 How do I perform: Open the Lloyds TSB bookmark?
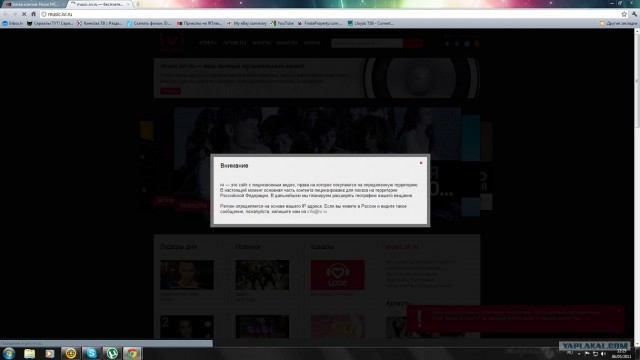click(x=371, y=23)
